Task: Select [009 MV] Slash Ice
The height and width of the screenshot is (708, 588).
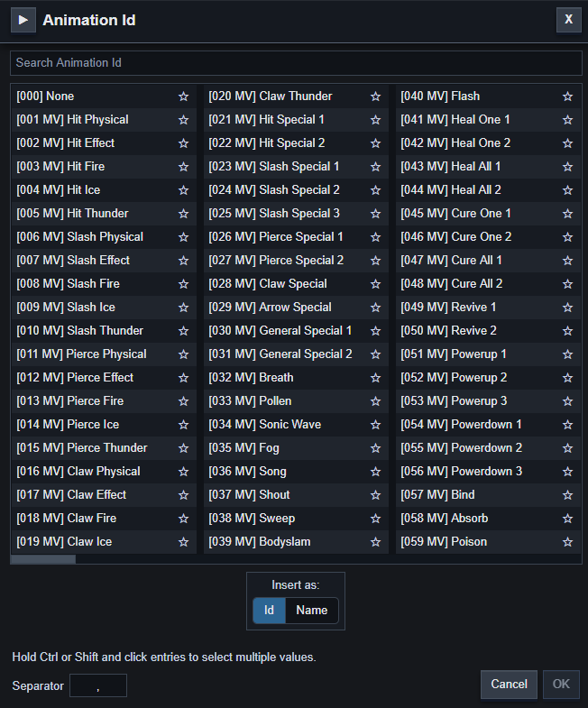Action: (104, 308)
